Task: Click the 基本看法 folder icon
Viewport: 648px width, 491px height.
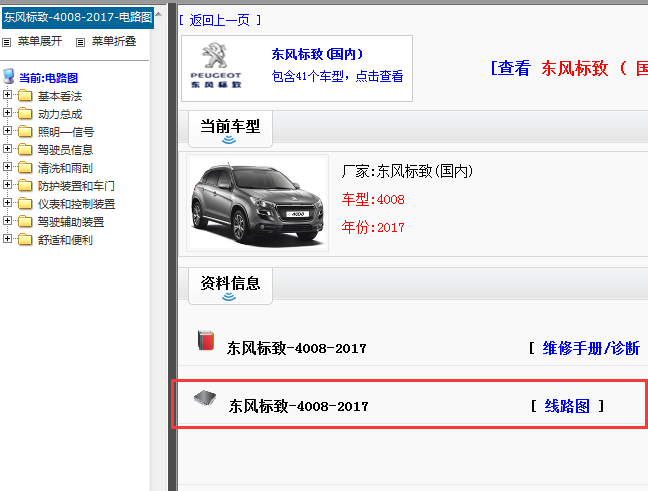Action: pos(25,96)
